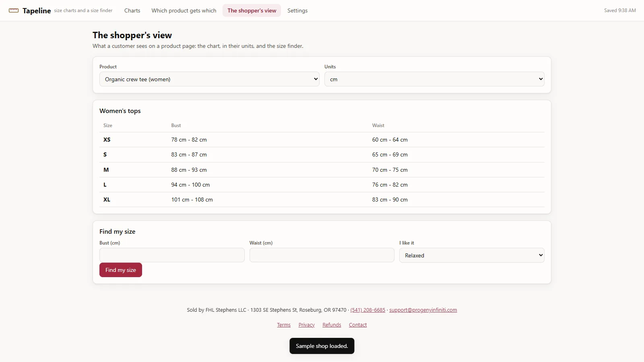Open the Units dropdown
Viewport: 644px width, 362px height.
point(434,79)
